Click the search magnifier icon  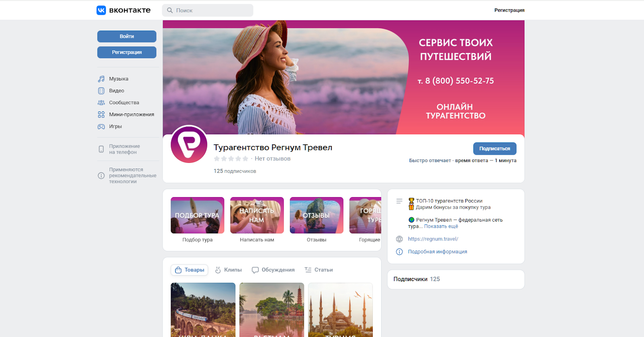170,10
